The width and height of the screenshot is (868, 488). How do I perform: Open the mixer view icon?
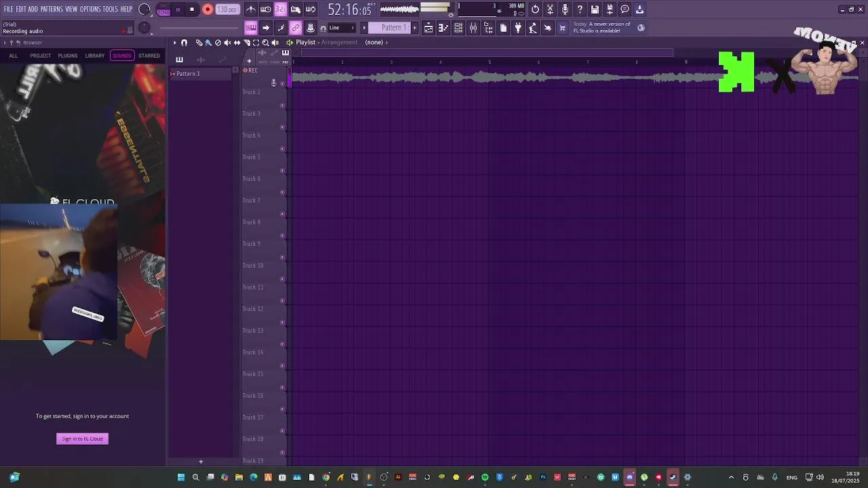[473, 28]
